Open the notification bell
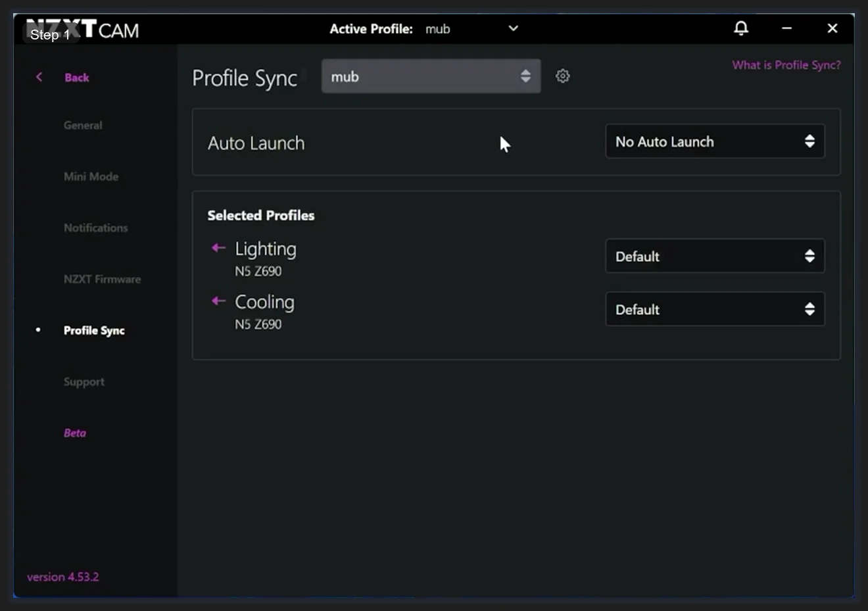Screen dimensions: 868x611 (740, 28)
